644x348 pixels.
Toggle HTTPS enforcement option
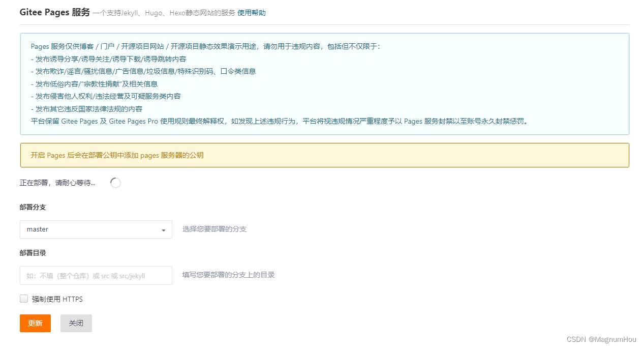[23, 298]
